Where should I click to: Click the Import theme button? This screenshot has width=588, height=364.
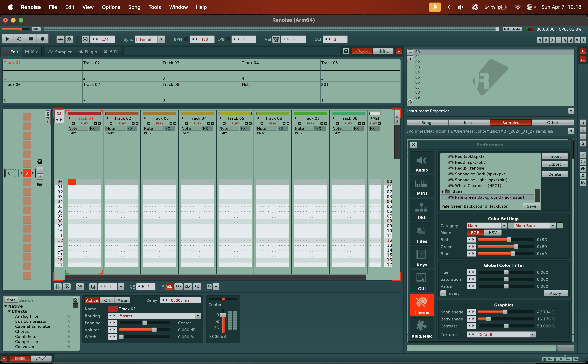(x=555, y=157)
